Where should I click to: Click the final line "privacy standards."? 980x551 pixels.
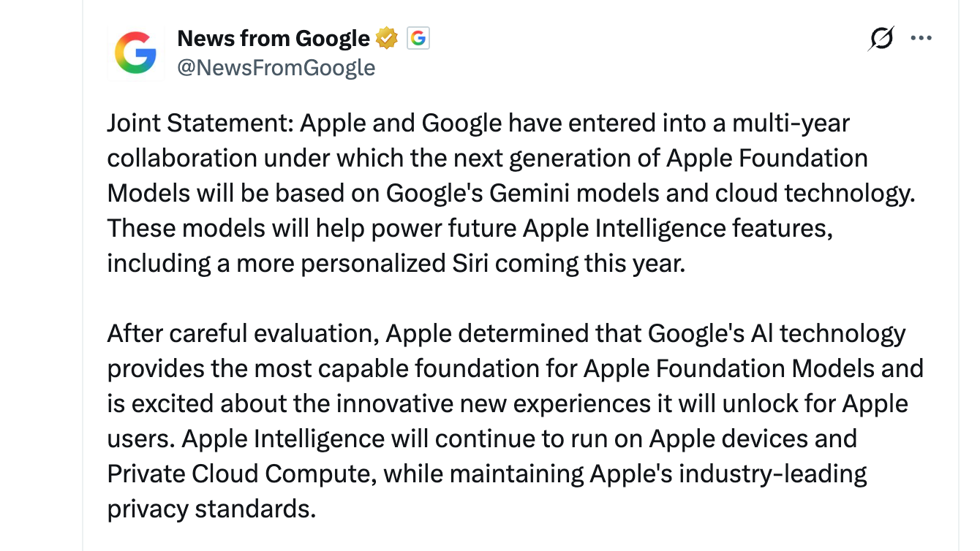pyautogui.click(x=211, y=509)
